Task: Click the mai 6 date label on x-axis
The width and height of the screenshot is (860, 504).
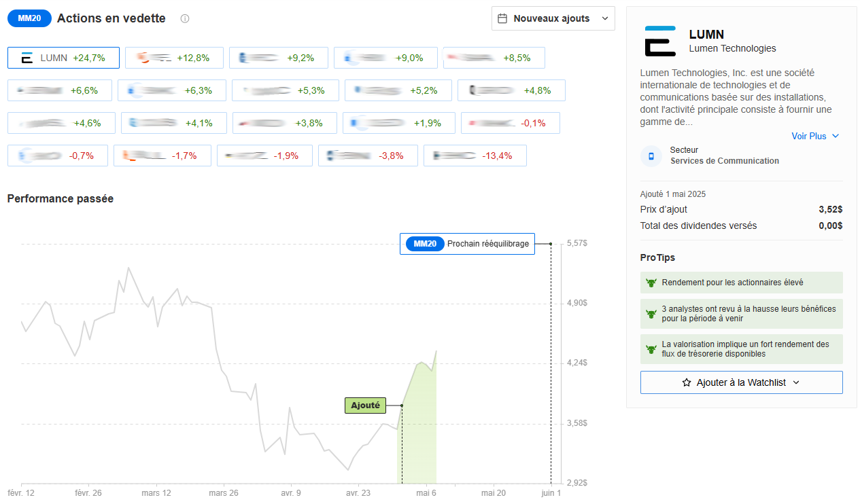Action: [426, 493]
